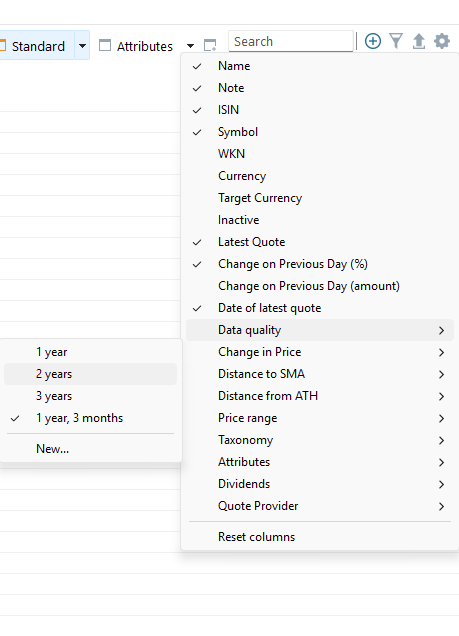Screen dimensions: 459x636
Task: Expand the Price range submenu
Action: (320, 418)
